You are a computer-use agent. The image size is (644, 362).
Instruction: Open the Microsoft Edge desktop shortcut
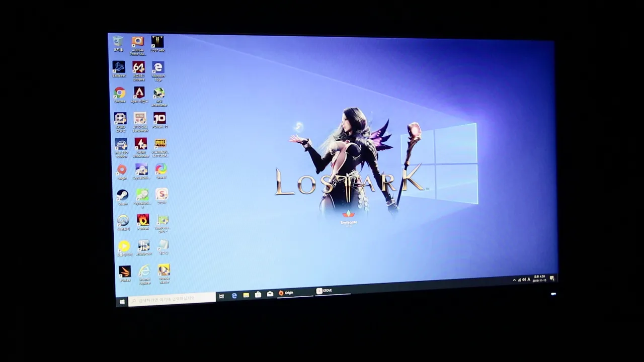pos(158,71)
